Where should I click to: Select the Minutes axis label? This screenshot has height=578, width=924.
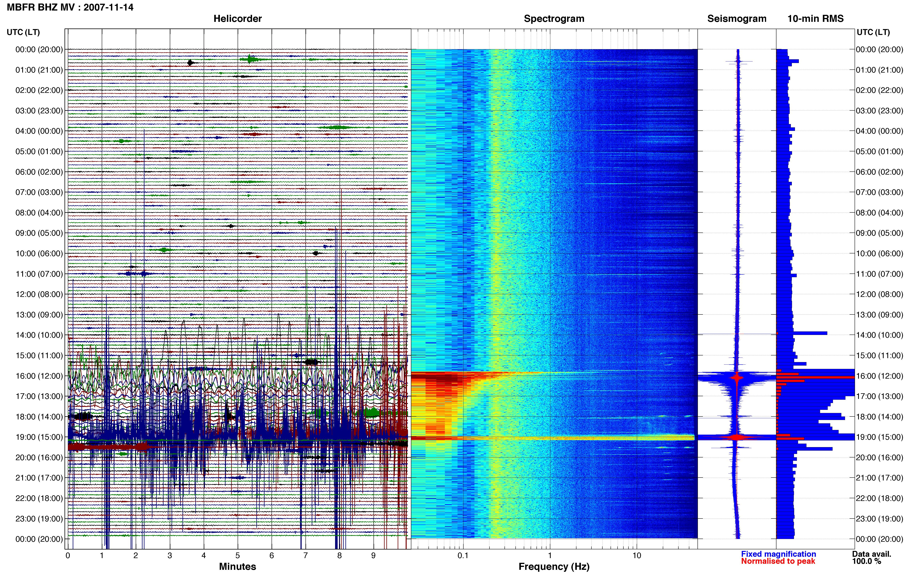[x=238, y=566]
